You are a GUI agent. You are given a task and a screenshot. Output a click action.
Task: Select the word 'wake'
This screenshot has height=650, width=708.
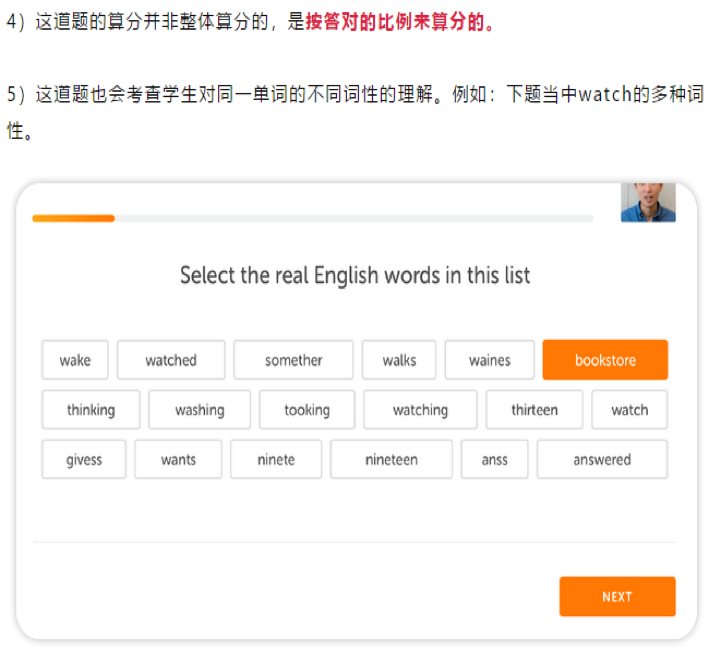pos(75,360)
